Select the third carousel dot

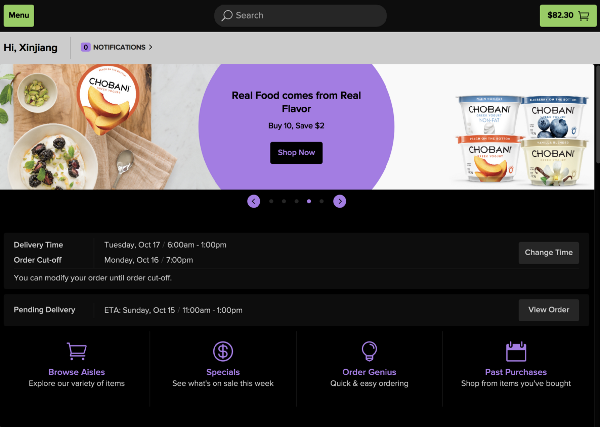(297, 201)
